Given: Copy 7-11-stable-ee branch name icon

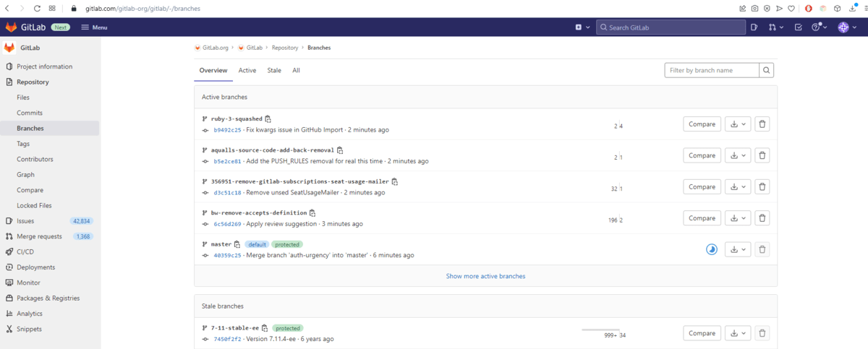Looking at the screenshot, I should coord(265,328).
